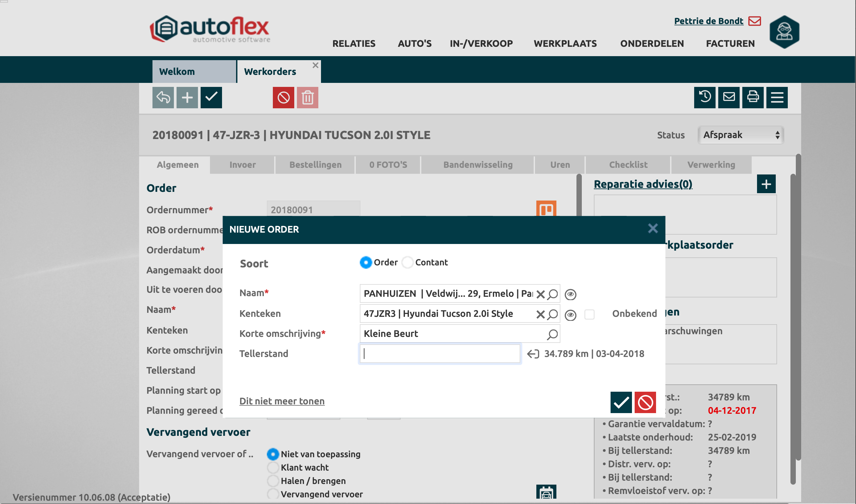Click the Tellerstand input field in the dialog
The image size is (856, 504).
click(440, 354)
